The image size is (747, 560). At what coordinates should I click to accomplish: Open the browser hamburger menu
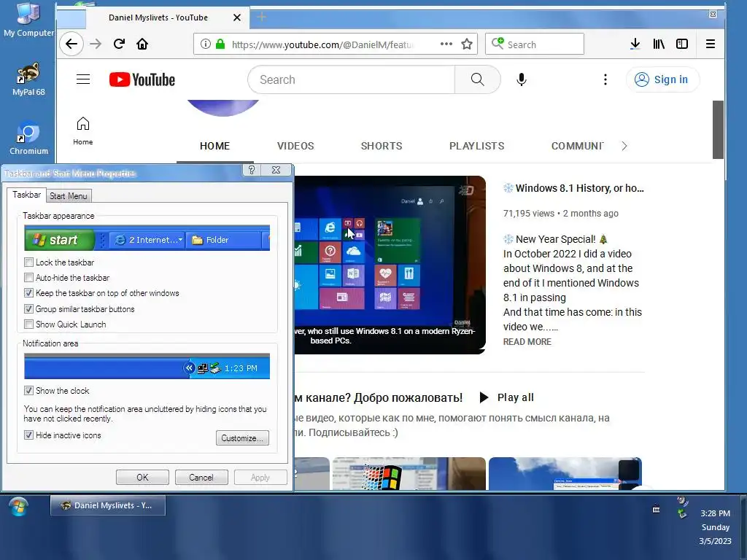click(x=711, y=44)
